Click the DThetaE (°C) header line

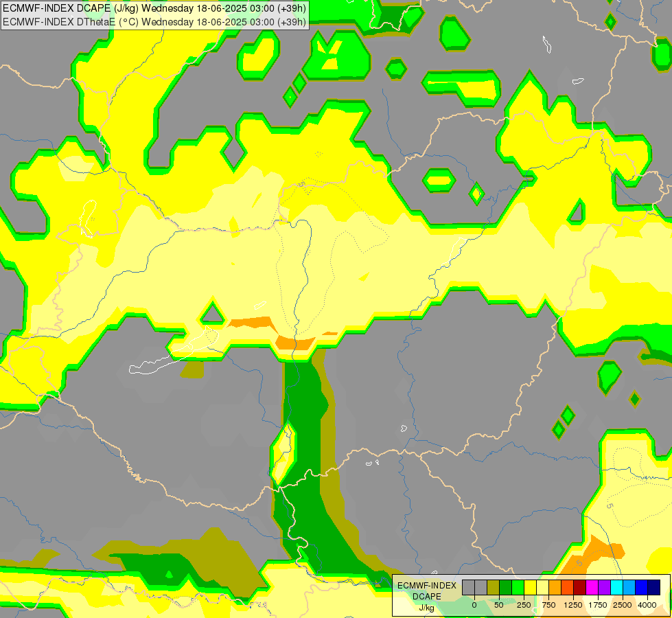point(154,21)
